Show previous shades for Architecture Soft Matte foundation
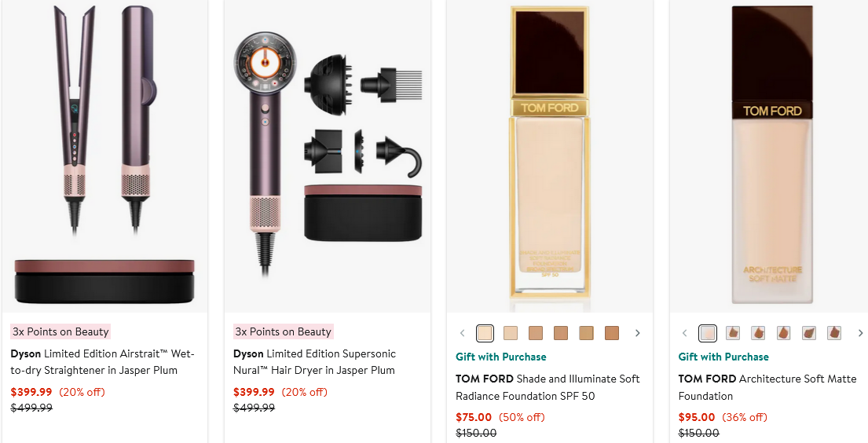 685,333
